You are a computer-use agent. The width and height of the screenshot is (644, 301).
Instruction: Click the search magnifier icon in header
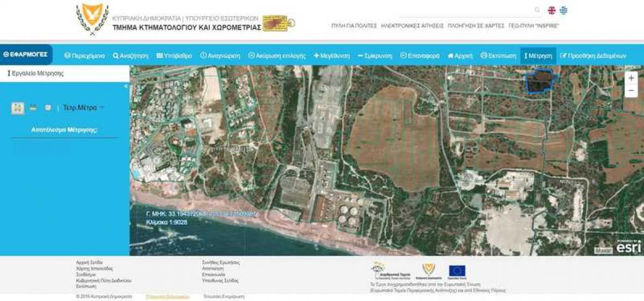click(x=537, y=10)
